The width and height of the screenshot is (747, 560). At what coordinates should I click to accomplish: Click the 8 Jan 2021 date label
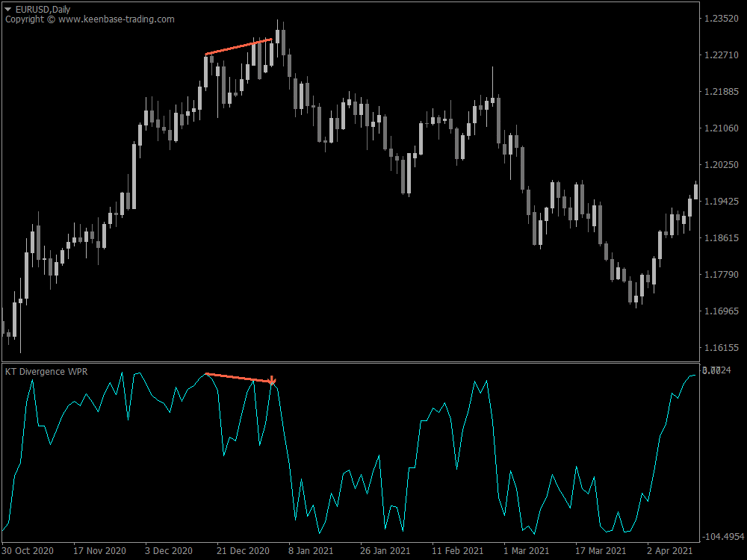(311, 550)
